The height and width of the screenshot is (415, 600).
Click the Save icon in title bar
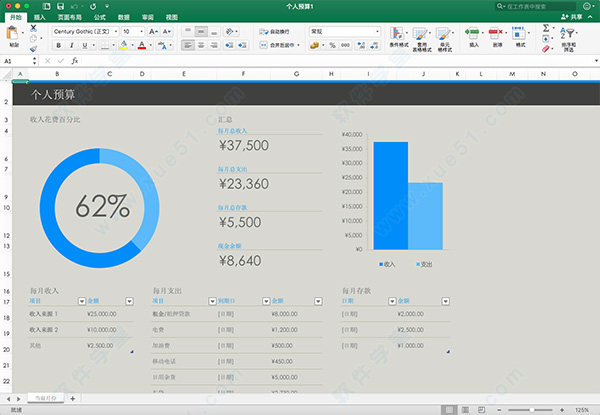(x=59, y=6)
